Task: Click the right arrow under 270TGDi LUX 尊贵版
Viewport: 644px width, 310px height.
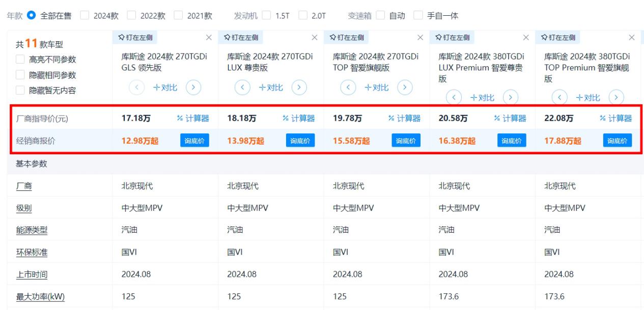Action: 298,87
